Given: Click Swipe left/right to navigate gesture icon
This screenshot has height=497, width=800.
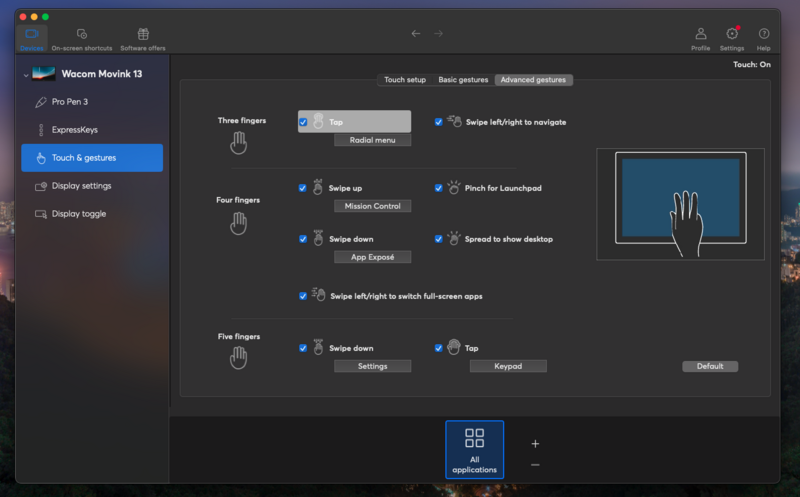Looking at the screenshot, I should [454, 121].
